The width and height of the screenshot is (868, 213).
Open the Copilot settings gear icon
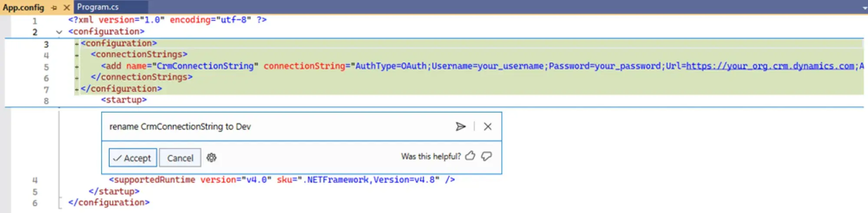point(211,157)
